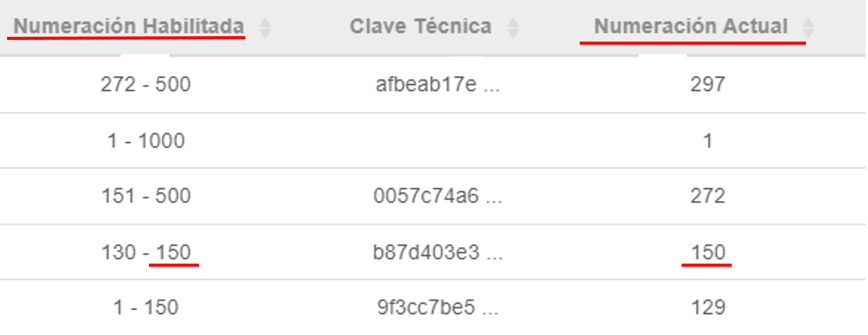The width and height of the screenshot is (868, 335).
Task: Open technical key 9f3cc7be5 ...
Action: pyautogui.click(x=437, y=308)
